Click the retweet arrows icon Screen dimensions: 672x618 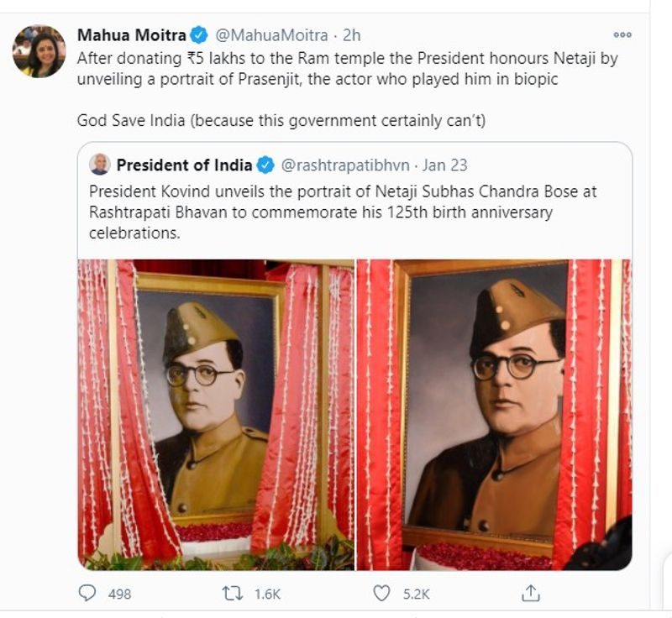point(233,593)
